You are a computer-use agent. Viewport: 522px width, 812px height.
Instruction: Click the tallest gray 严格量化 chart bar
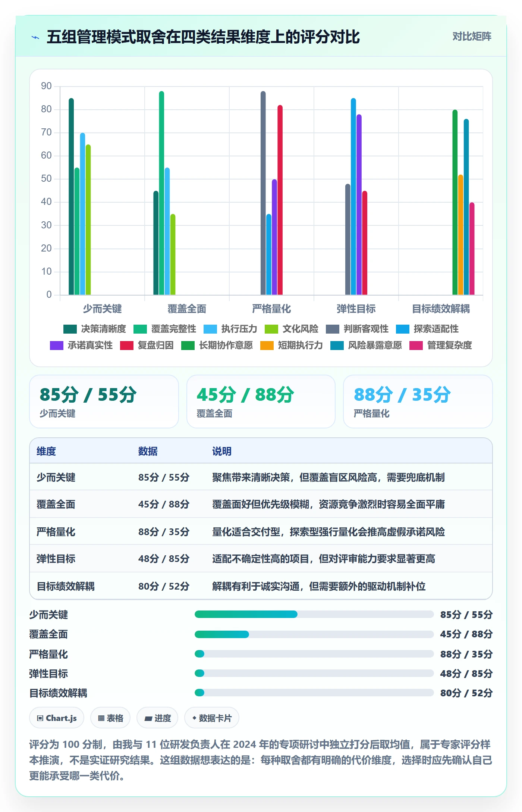(x=263, y=193)
